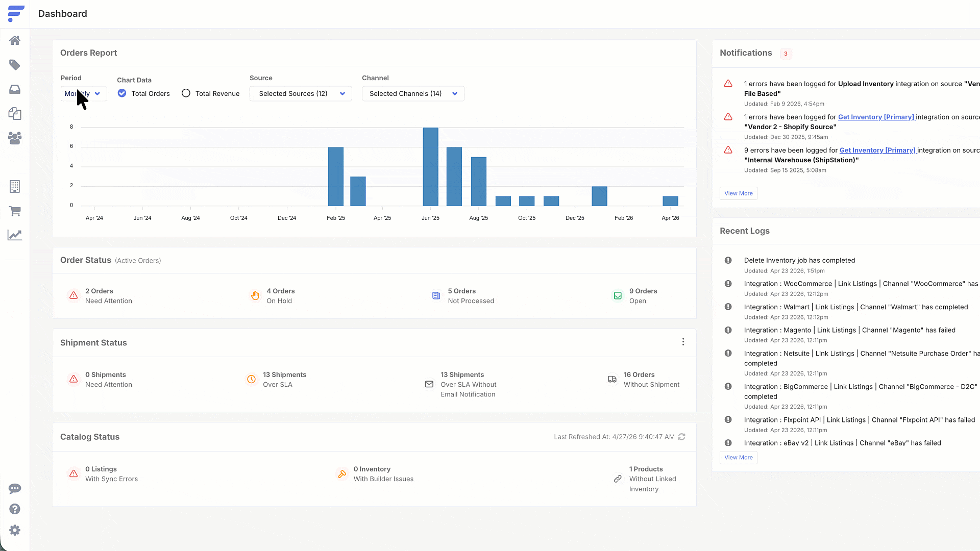Open Selected Channels (14) dropdown

(x=412, y=94)
